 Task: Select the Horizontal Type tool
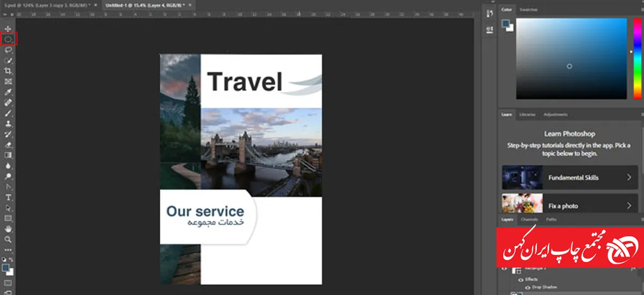[x=8, y=197]
